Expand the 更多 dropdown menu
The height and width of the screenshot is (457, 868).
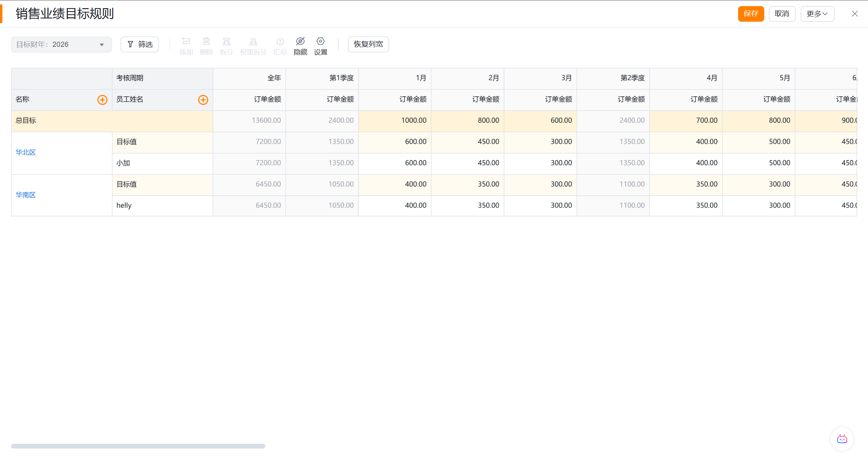(x=817, y=14)
